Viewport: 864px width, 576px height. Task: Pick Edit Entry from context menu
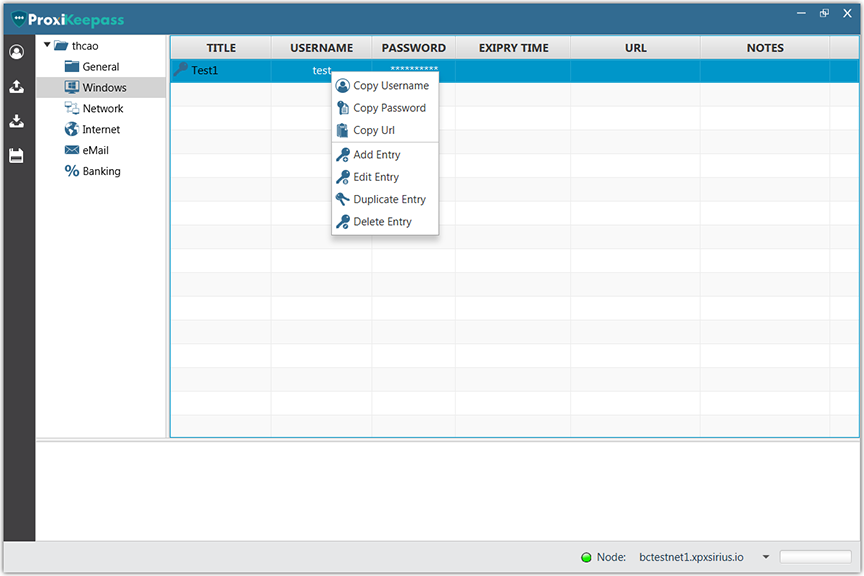click(x=376, y=177)
